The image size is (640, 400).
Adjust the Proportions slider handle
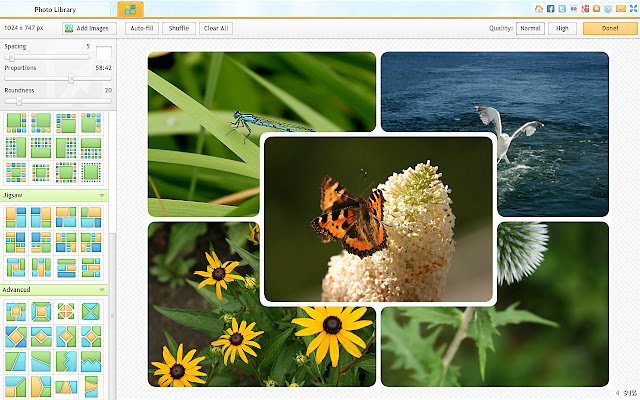click(x=71, y=78)
